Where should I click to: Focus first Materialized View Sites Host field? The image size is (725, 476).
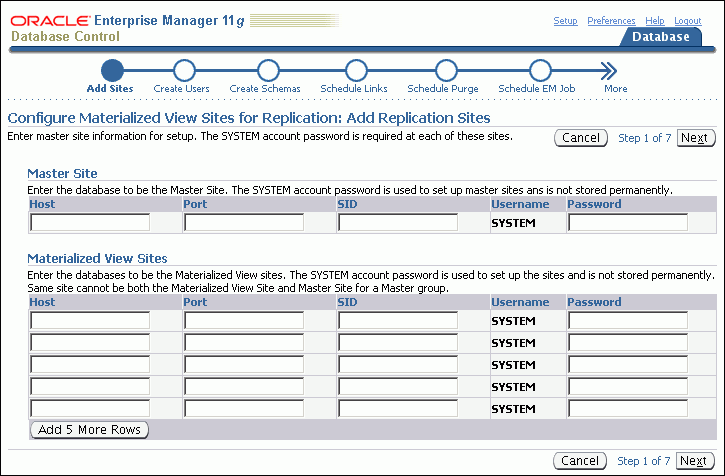click(x=90, y=320)
